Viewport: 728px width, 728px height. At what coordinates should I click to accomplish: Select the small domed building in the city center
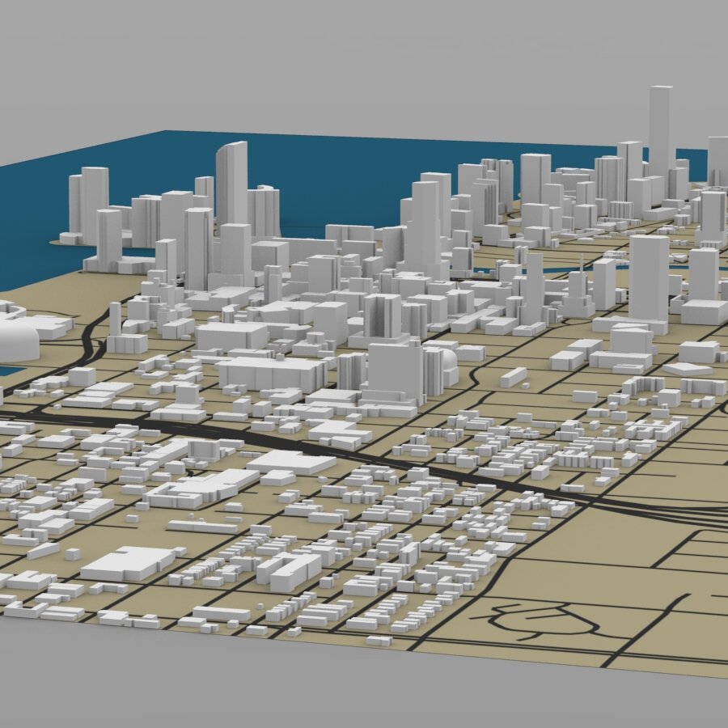pyautogui.click(x=450, y=367)
